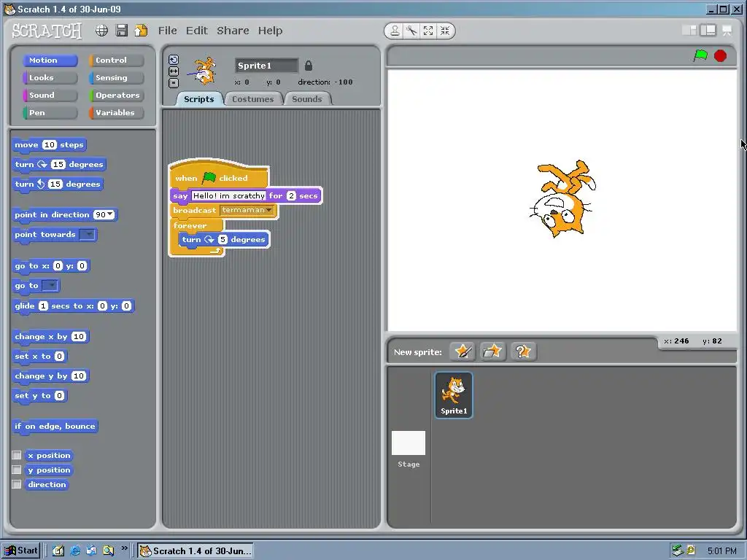747x560 pixels.
Task: Click the save project floppy icon
Action: tap(122, 31)
